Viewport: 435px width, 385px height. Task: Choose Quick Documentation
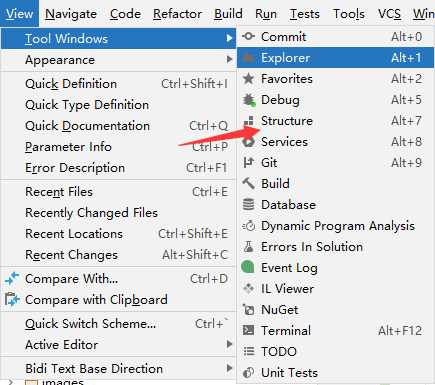pos(118,126)
